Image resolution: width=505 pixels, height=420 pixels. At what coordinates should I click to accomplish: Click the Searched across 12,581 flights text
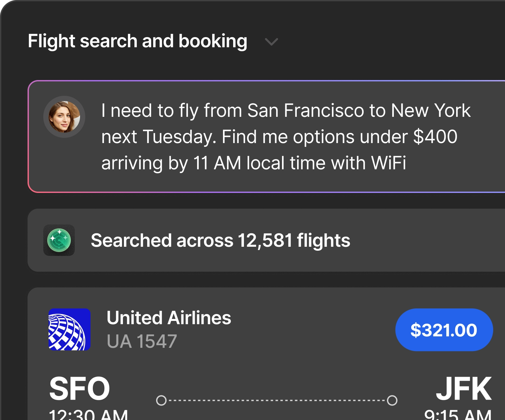click(x=220, y=240)
